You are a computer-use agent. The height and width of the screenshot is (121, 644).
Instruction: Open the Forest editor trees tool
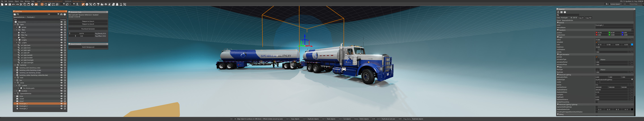tap(102, 4)
